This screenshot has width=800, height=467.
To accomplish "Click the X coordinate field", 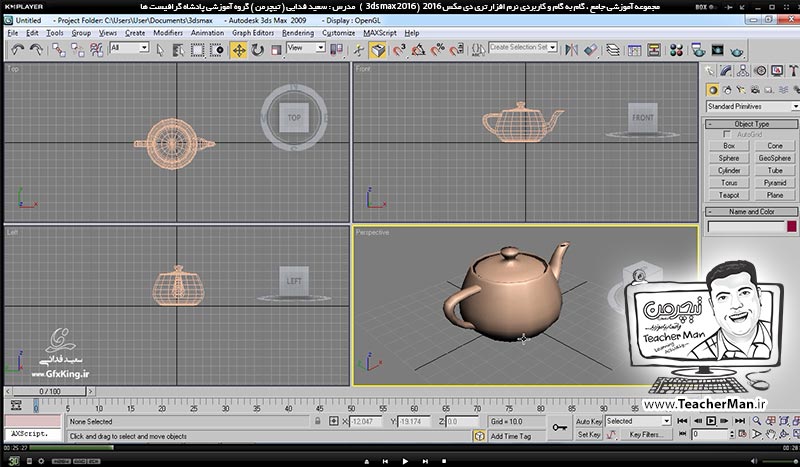I will [x=365, y=422].
